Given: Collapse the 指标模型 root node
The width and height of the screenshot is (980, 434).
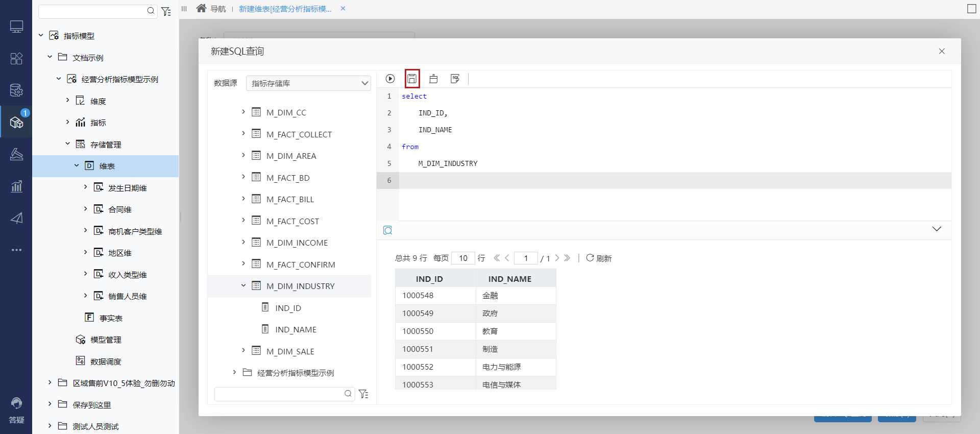Looking at the screenshot, I should (x=41, y=35).
